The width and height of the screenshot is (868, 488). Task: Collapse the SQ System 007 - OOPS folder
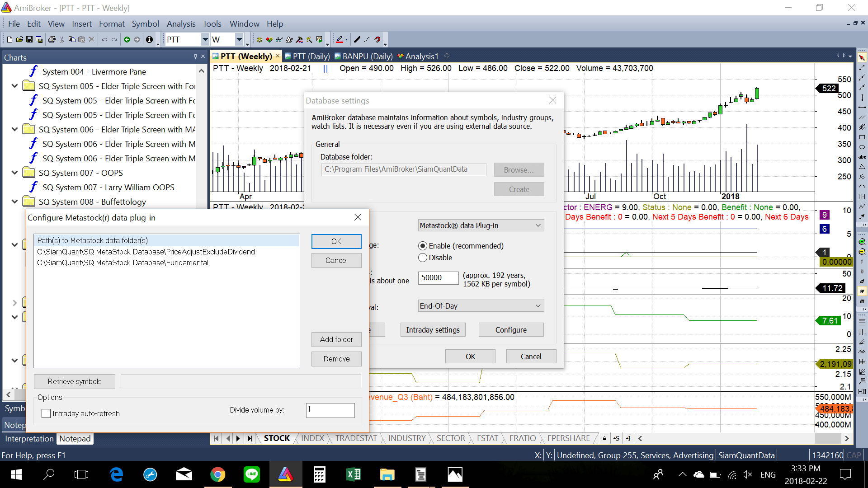coord(14,173)
